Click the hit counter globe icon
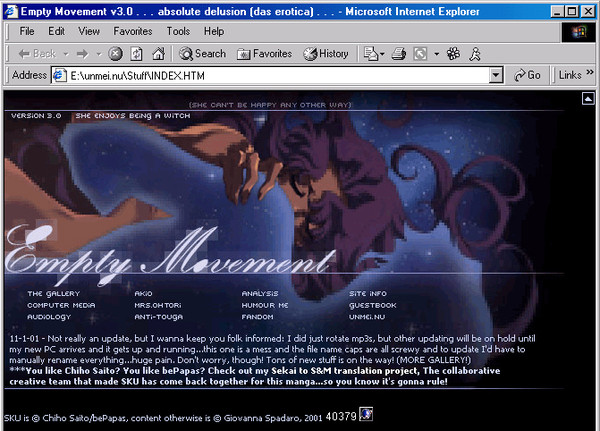Screen dimensions: 600x431 click(x=366, y=414)
